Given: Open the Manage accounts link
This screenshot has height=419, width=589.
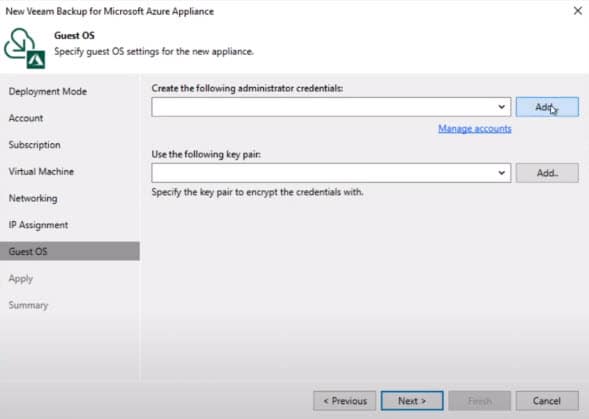Looking at the screenshot, I should tap(475, 129).
